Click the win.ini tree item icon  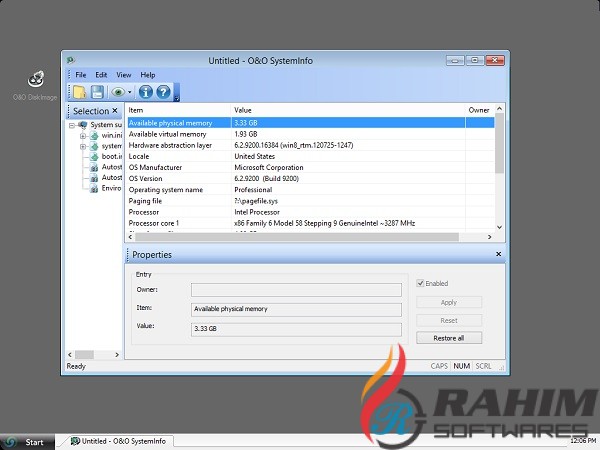(x=94, y=135)
